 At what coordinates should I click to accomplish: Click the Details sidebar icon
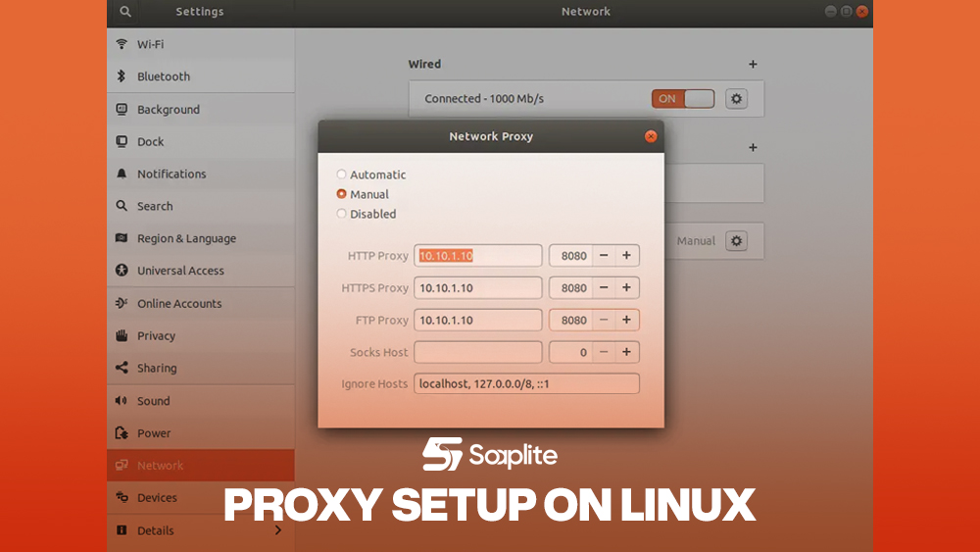[122, 530]
